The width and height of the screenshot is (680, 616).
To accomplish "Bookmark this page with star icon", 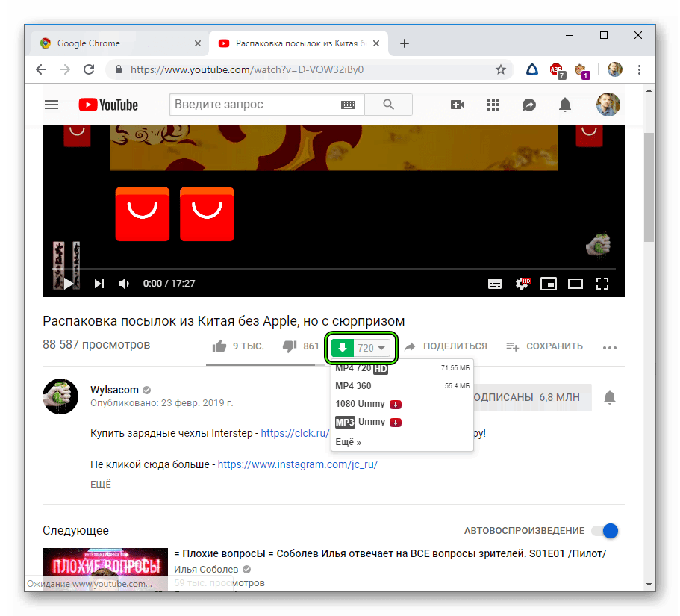I will tap(501, 69).
